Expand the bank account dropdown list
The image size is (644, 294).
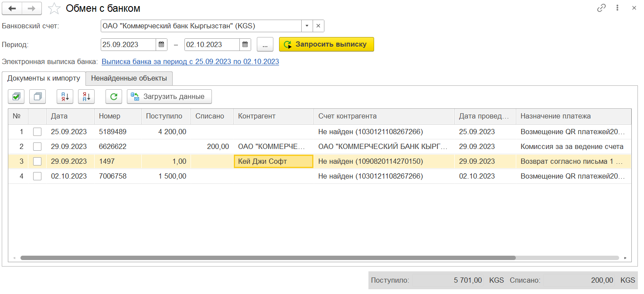(x=307, y=26)
